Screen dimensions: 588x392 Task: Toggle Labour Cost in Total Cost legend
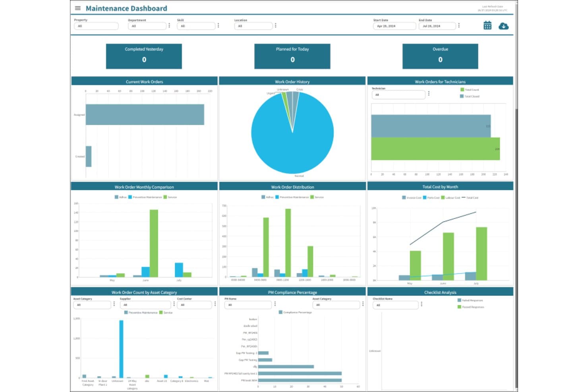click(451, 197)
